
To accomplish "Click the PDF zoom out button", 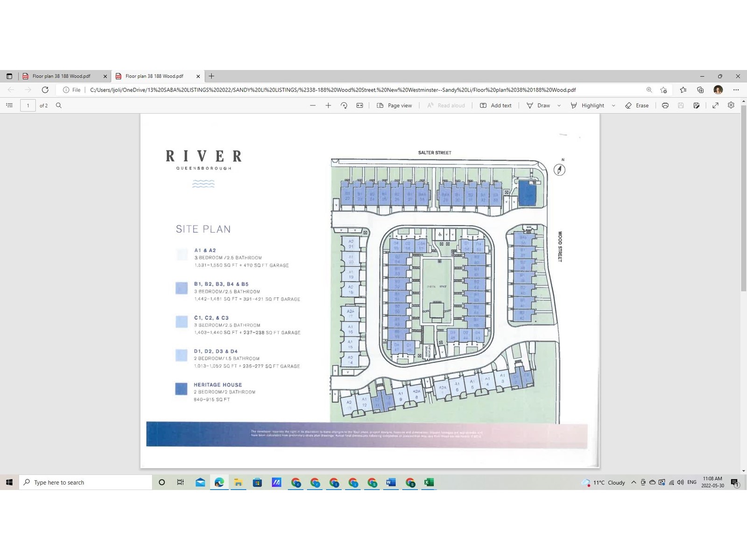I will point(313,105).
